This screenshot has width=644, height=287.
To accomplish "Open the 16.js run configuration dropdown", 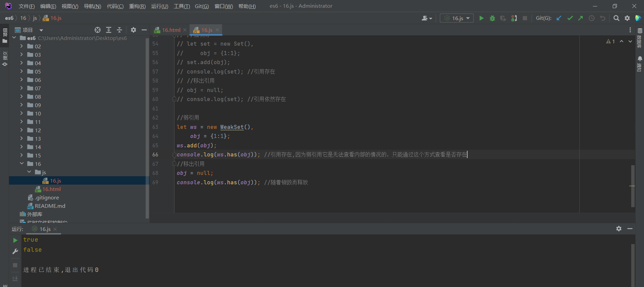I will click(457, 18).
